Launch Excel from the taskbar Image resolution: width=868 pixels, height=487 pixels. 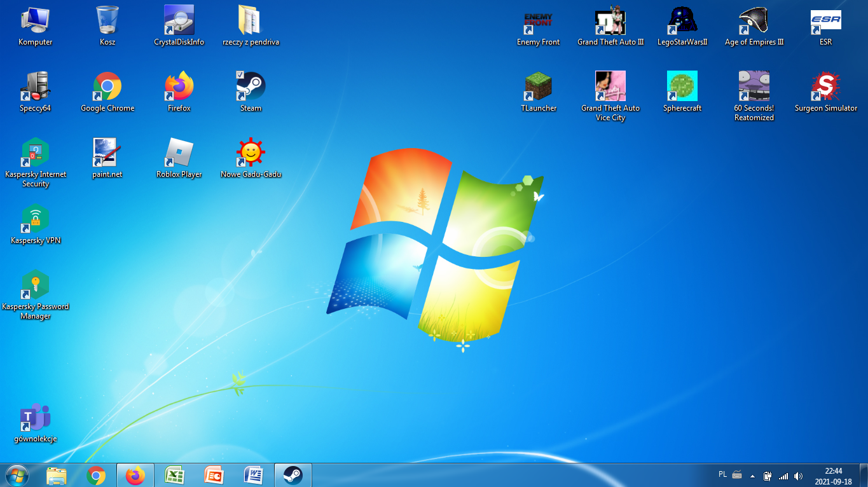coord(174,475)
